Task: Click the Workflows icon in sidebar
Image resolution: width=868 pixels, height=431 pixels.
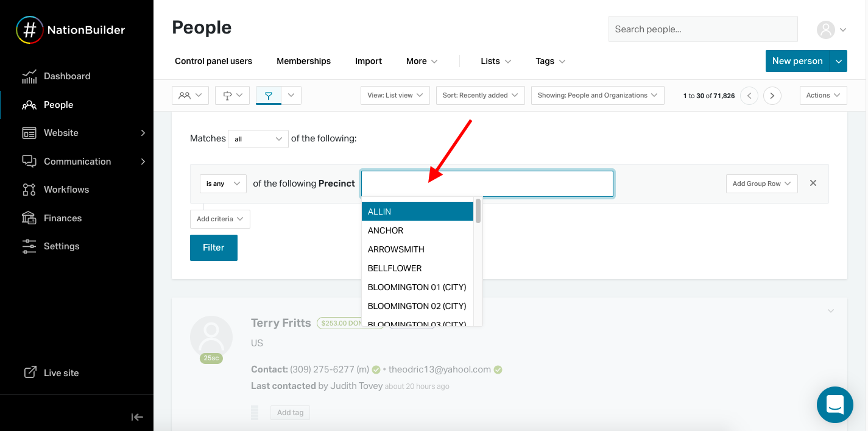Action: point(29,190)
